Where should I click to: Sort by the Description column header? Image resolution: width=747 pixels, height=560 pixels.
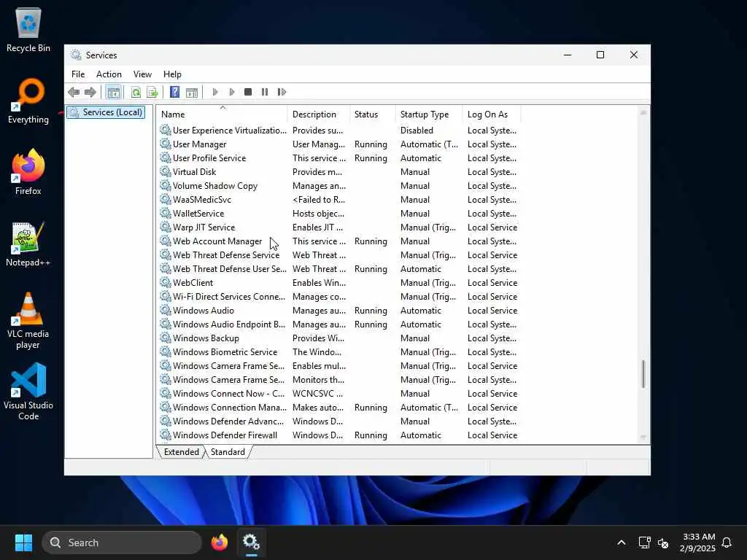(x=318, y=114)
